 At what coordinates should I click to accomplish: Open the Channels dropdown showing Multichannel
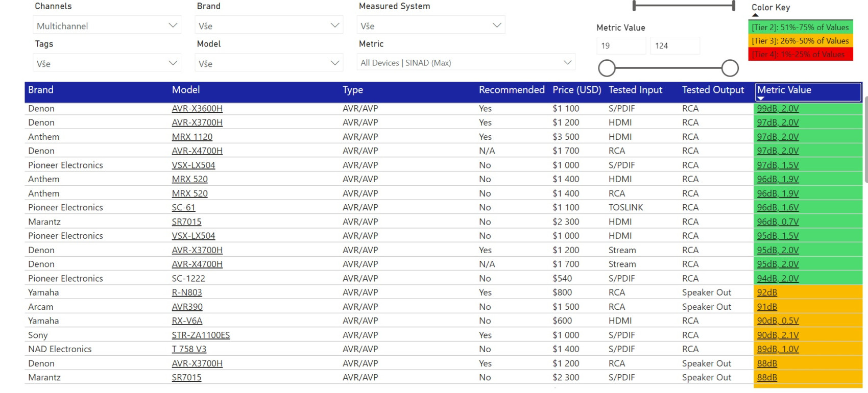[107, 26]
